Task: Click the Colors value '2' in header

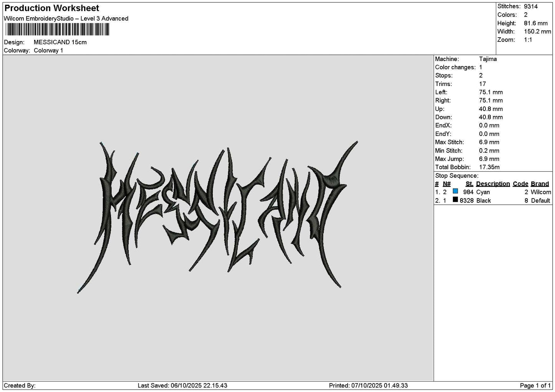Action: (526, 15)
